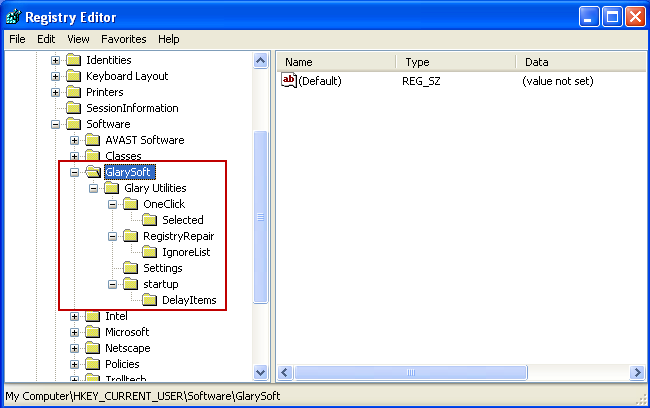Select the DelayItems key label
Viewport: 650px width, 408px height.
[189, 300]
